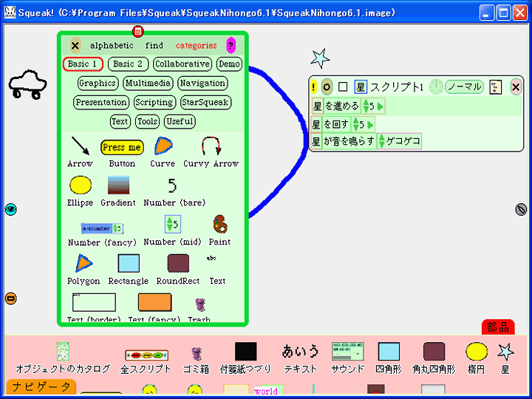Open the purple help button in catalog

click(231, 45)
